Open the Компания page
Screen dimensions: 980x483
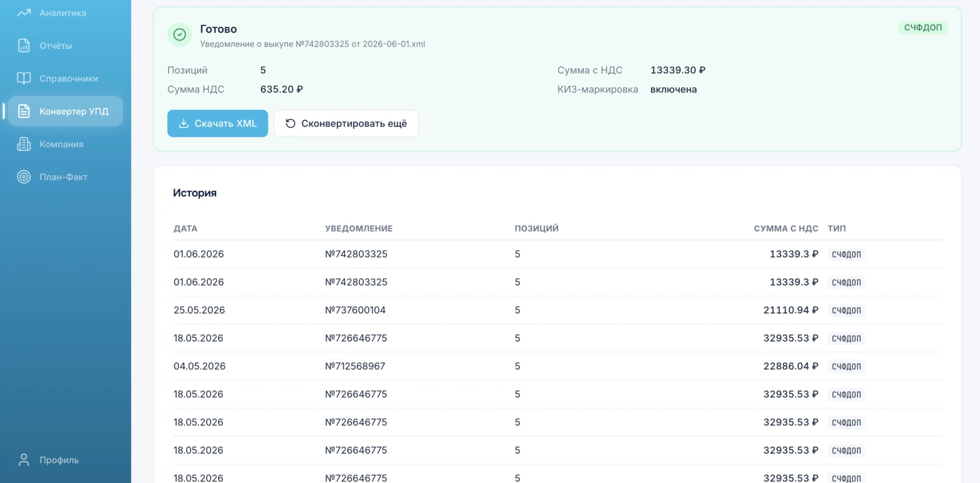click(65, 144)
